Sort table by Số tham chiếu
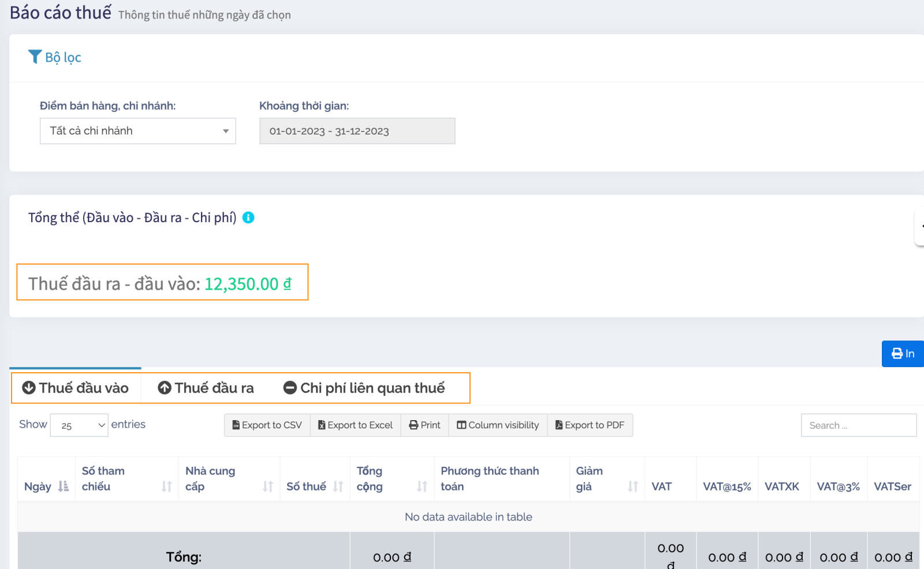Screen dimensions: 924x569 (166, 486)
